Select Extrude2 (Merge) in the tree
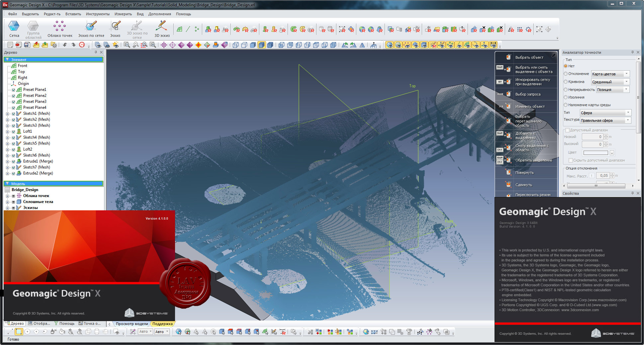The image size is (644, 345). (x=38, y=173)
